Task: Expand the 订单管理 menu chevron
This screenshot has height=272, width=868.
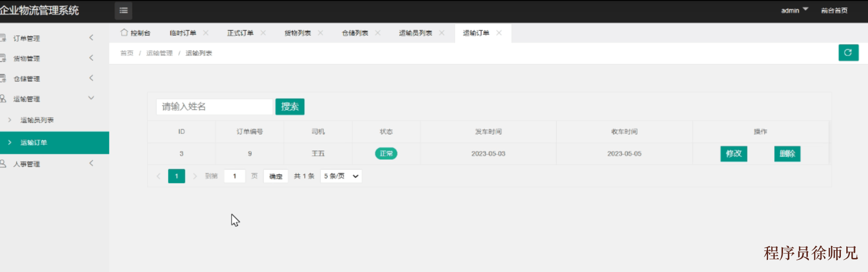Action: (x=91, y=38)
